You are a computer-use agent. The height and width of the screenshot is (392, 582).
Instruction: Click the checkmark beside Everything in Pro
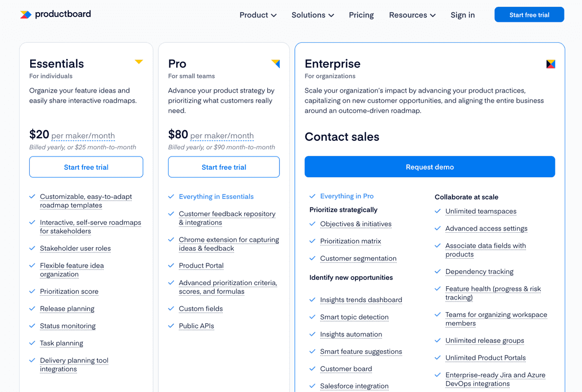pyautogui.click(x=312, y=196)
